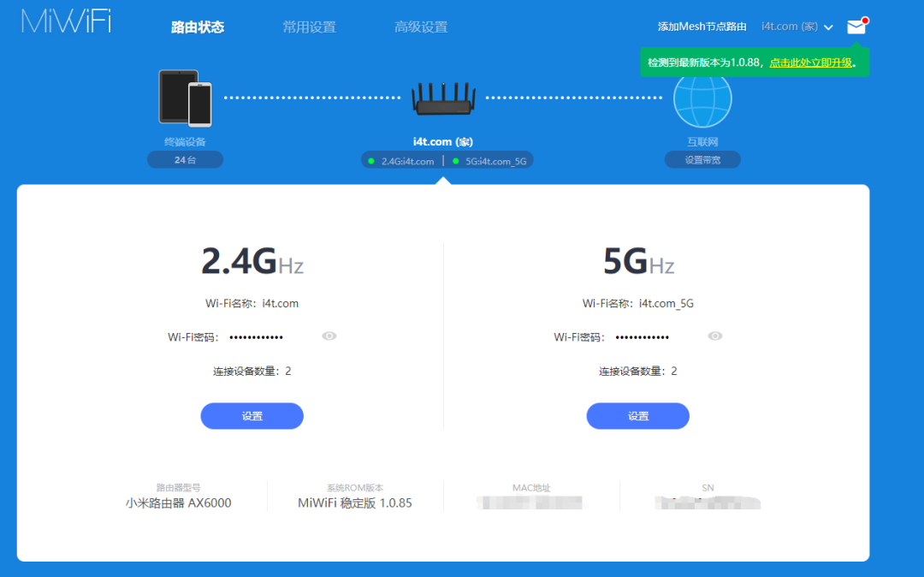Click the 2.4G Wi-Fi password field
Image resolution: width=924 pixels, height=577 pixels.
(256, 337)
